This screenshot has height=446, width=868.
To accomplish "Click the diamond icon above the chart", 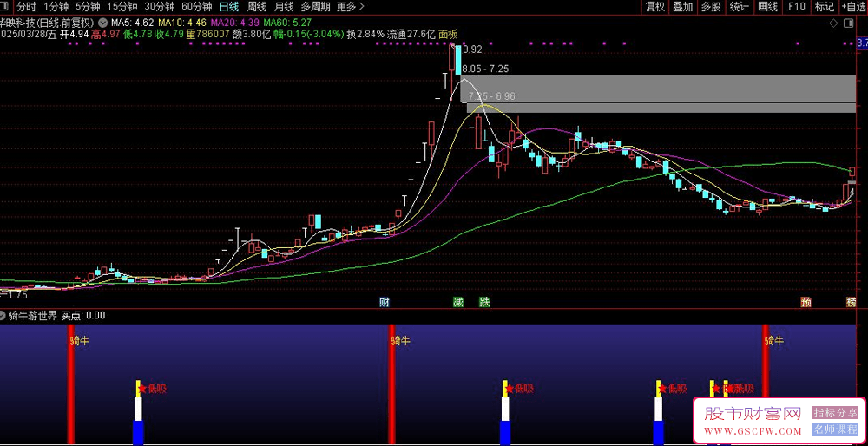I will tap(833, 23).
